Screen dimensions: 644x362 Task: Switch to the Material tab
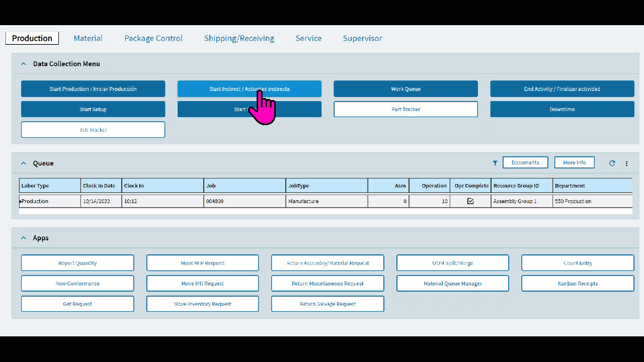point(88,38)
